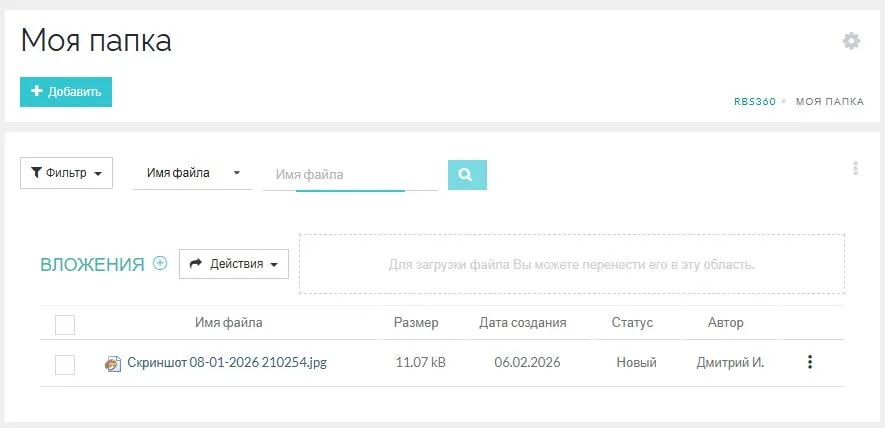The height and width of the screenshot is (428, 885).
Task: Click the JPG file type icon
Action: coord(113,364)
